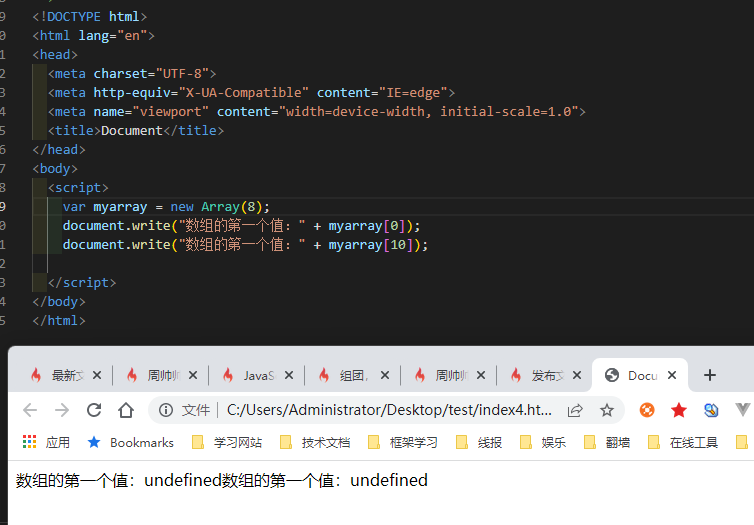Open the blue translate extension icon

(711, 410)
